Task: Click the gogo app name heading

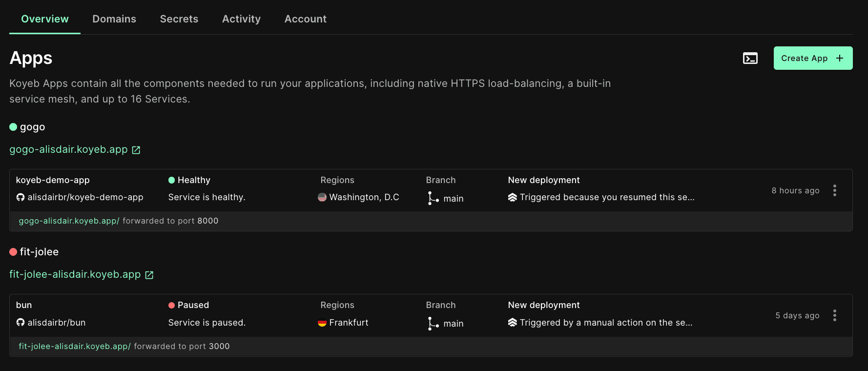Action: point(32,127)
